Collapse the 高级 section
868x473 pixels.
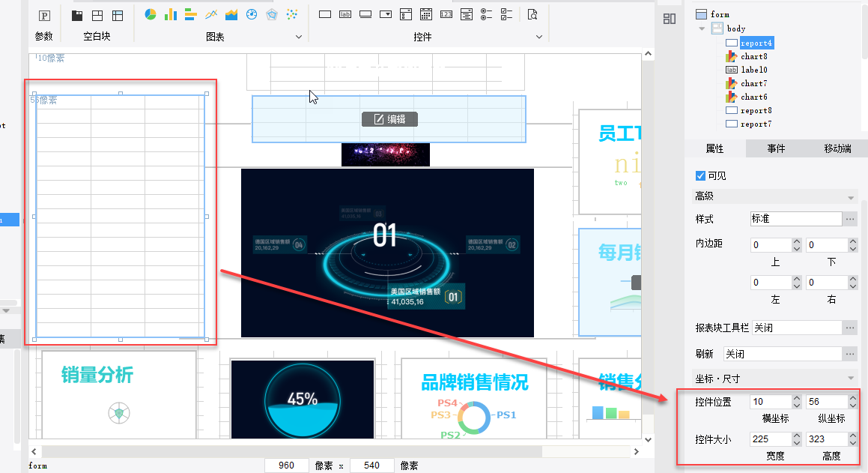pyautogui.click(x=851, y=197)
